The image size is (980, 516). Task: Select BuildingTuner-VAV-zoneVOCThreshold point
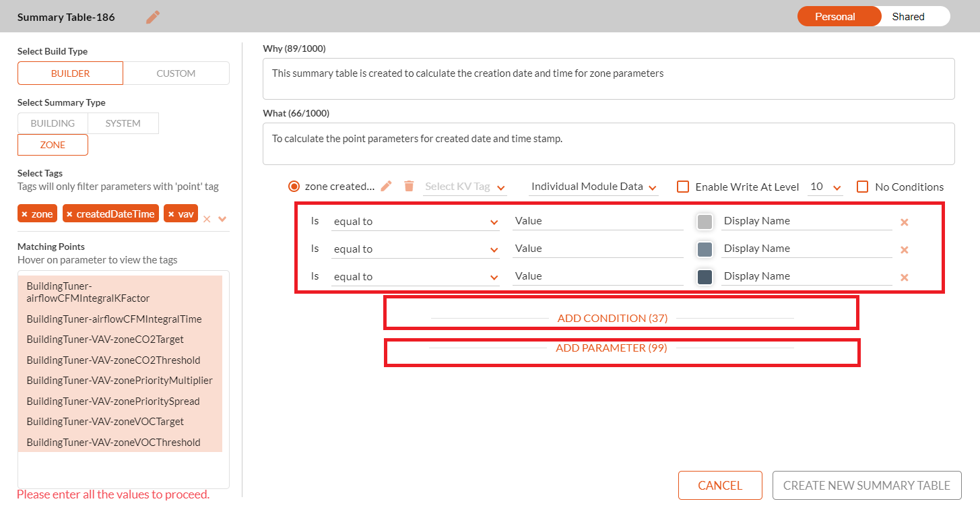[x=120, y=443]
